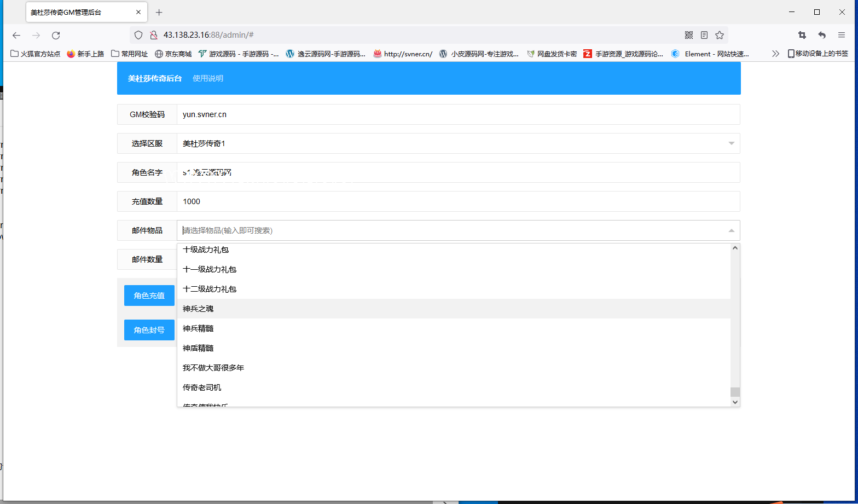Image resolution: width=858 pixels, height=504 pixels.
Task: Click dropdown list scroll up arrow
Action: click(x=735, y=248)
